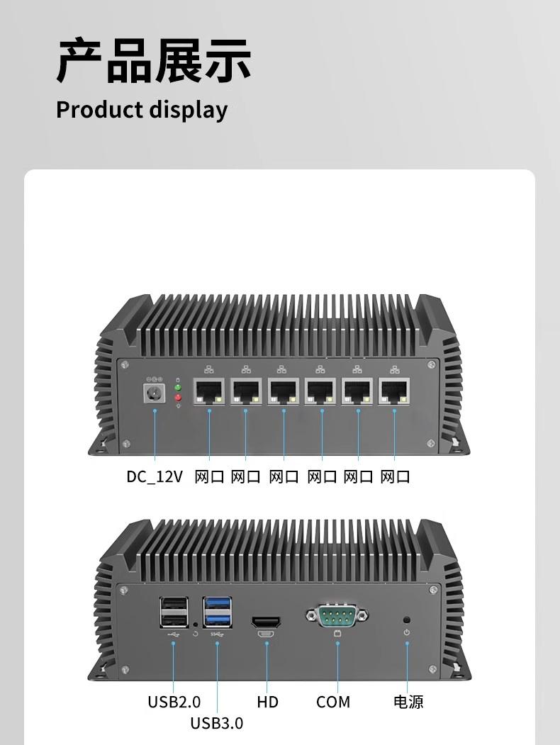560x745 pixels.
Task: Click the USB3.0 label text
Action: click(217, 723)
